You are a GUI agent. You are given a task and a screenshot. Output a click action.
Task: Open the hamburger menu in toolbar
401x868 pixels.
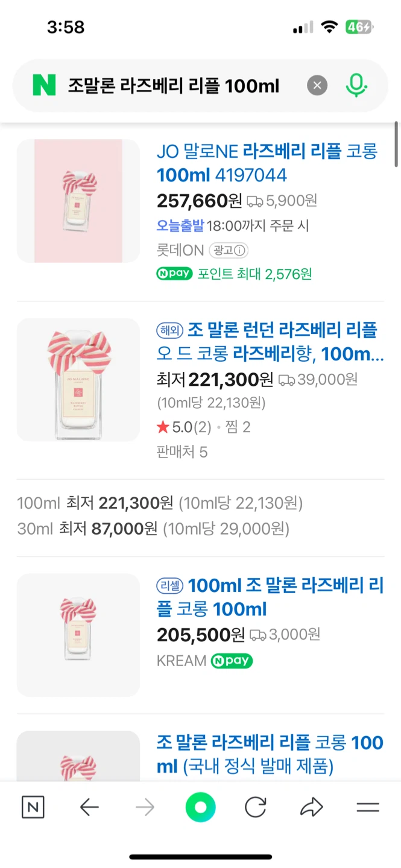click(x=368, y=807)
